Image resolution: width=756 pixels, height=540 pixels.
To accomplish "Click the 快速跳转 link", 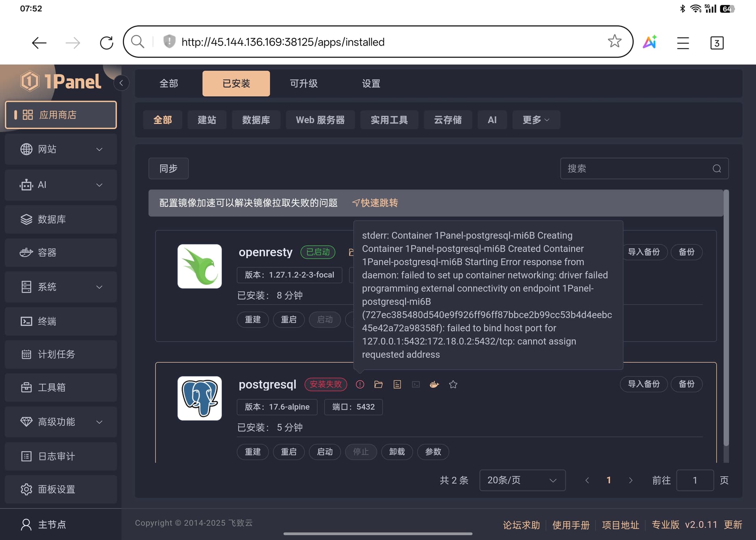I will click(x=375, y=203).
